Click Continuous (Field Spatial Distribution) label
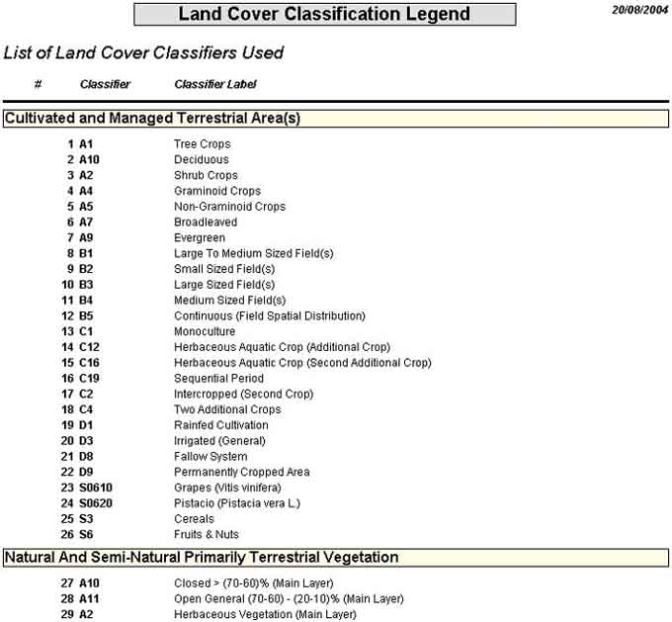This screenshot has height=622, width=672. point(269,316)
